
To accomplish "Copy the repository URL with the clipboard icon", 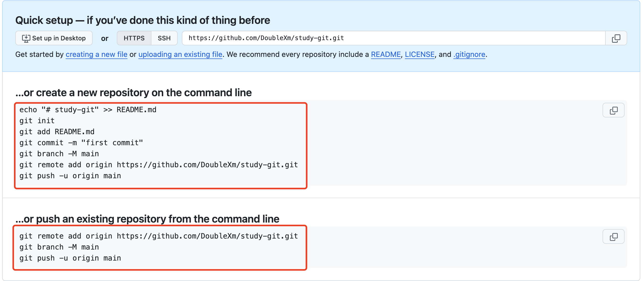I will pyautogui.click(x=616, y=38).
